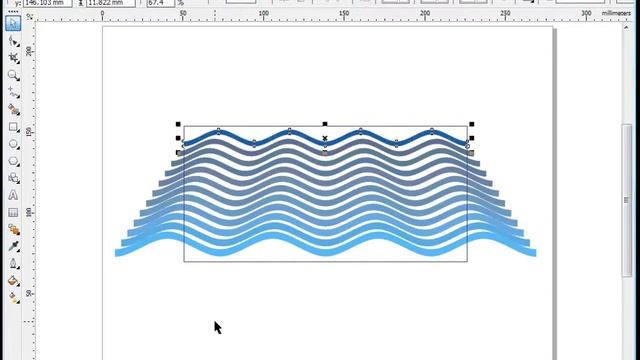
Task: Select the Polygon tool
Action: pyautogui.click(x=13, y=161)
